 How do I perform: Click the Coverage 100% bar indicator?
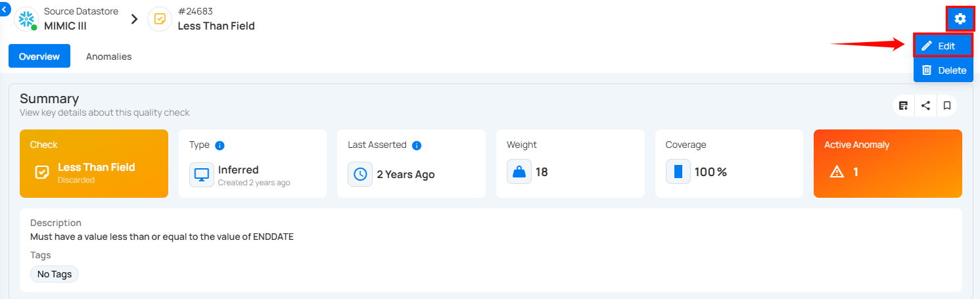pos(678,172)
